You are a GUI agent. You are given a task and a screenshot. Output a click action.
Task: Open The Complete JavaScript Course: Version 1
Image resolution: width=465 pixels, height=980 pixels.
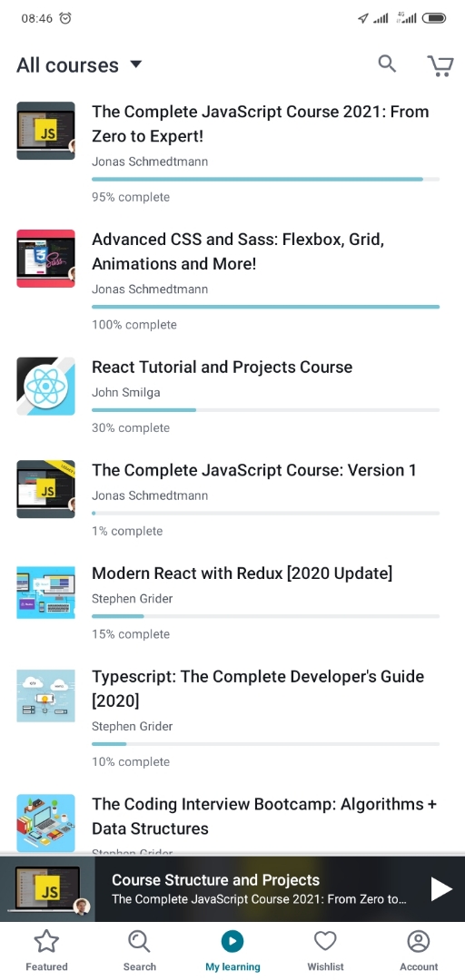pos(254,470)
